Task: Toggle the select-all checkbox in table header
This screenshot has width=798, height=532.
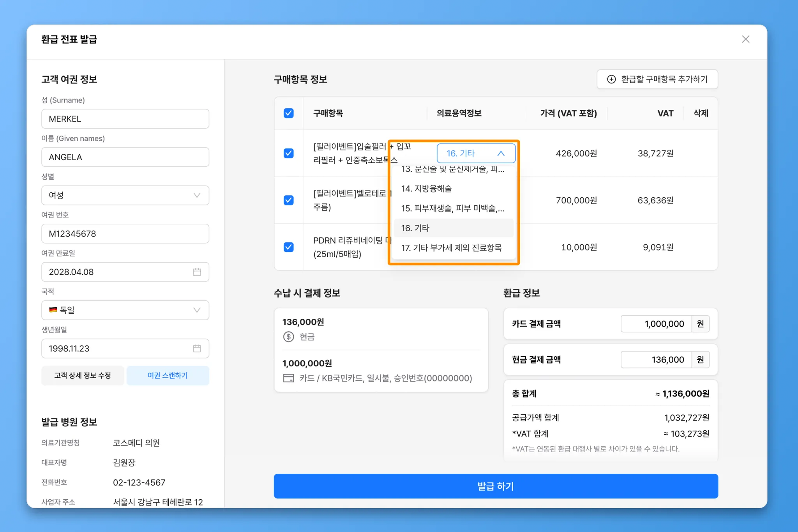Action: tap(288, 113)
